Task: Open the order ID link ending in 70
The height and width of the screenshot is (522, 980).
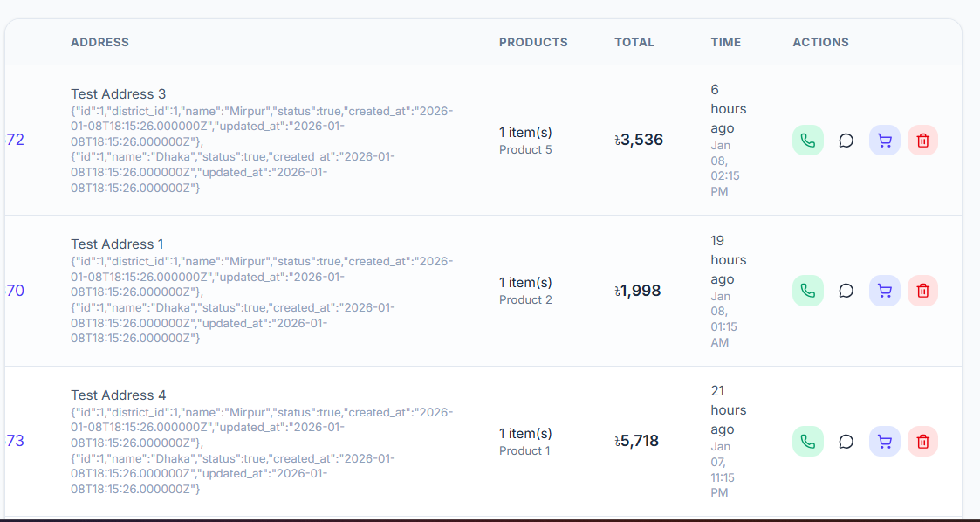Action: 15,291
